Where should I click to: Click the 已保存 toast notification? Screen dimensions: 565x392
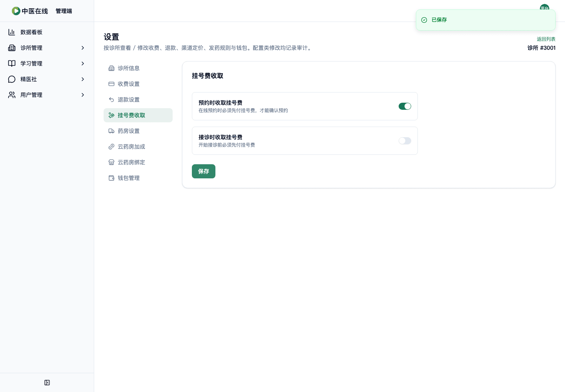(x=486, y=20)
